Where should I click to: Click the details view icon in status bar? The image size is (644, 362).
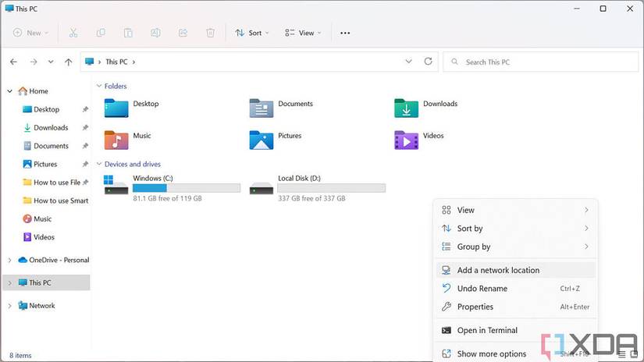click(x=622, y=354)
